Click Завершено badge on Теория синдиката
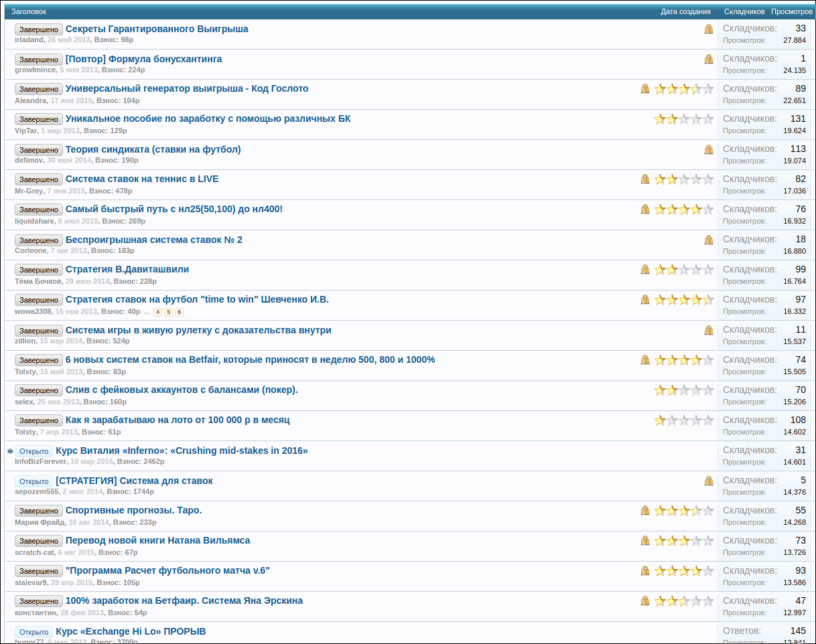 [x=39, y=150]
